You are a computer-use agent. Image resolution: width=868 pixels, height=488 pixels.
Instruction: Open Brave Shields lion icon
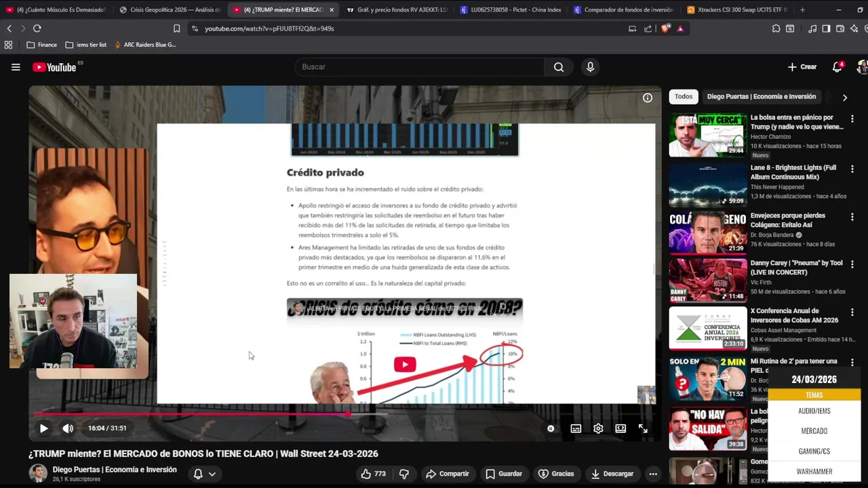[x=665, y=28]
